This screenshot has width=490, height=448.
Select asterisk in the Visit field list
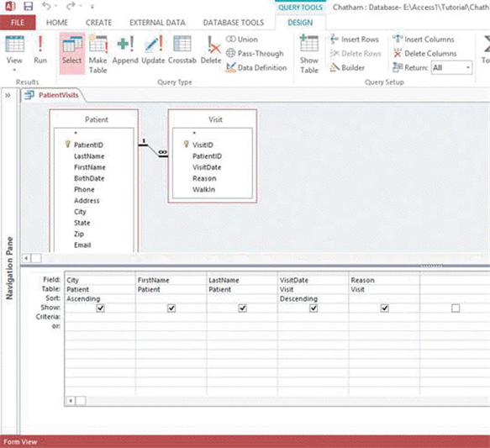tap(194, 134)
